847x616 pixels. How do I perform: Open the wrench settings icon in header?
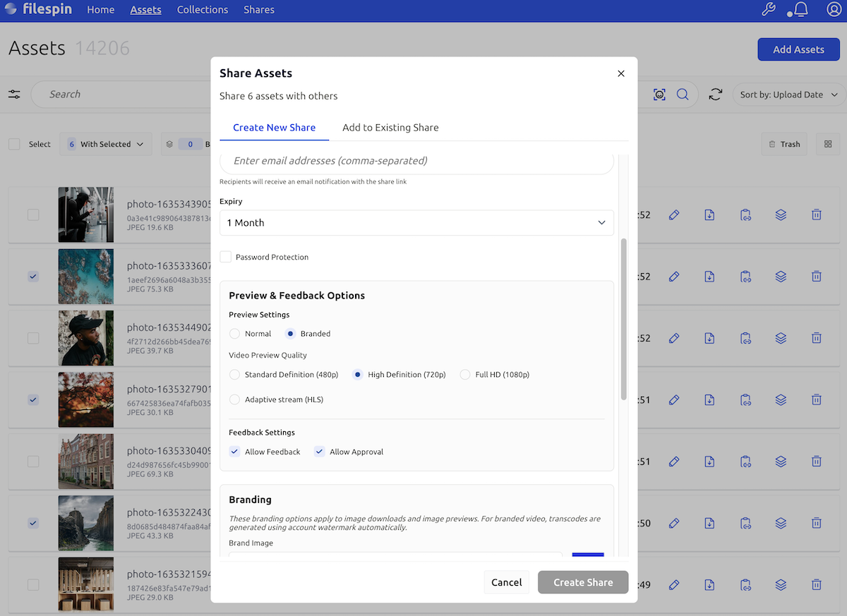[x=769, y=10]
